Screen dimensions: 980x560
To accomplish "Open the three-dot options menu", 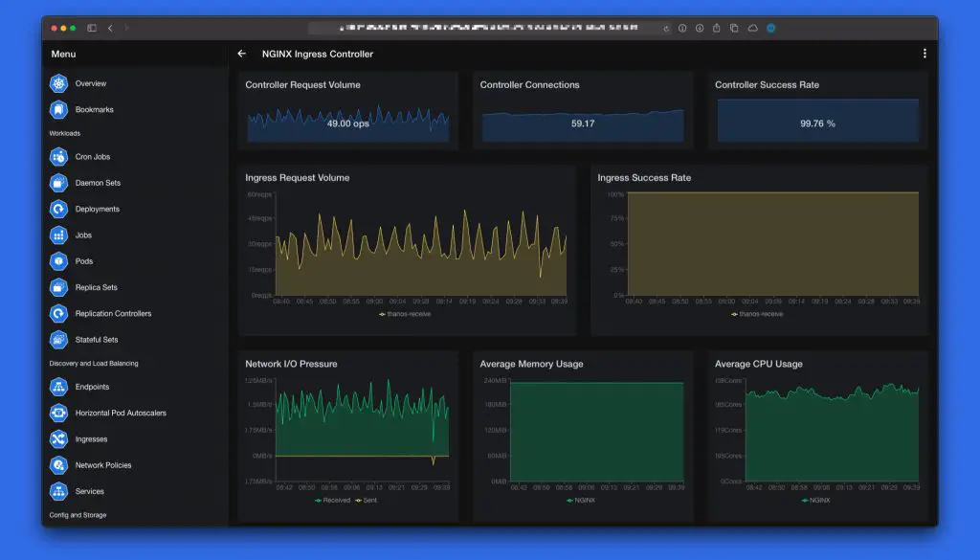I will 924,54.
